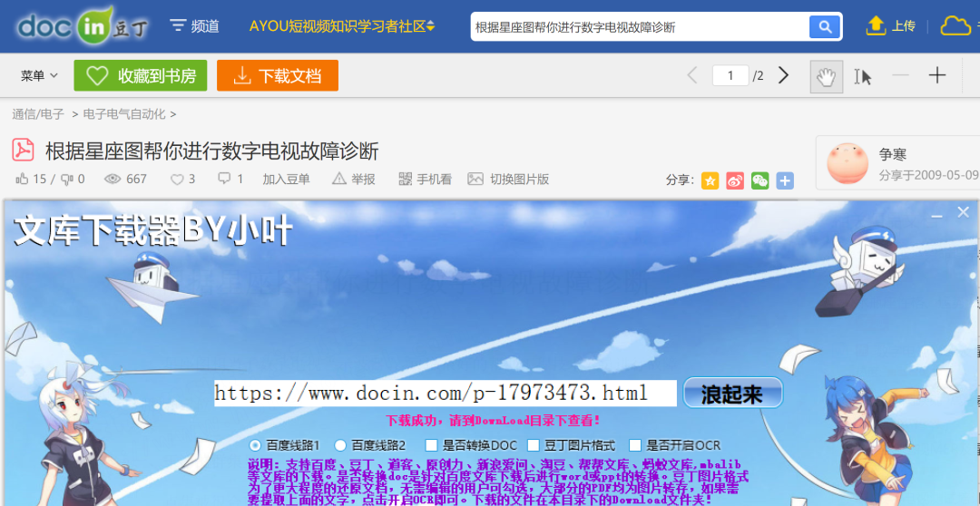Viewport: 980px width, 506px height.
Task: Open 争寒 user profile name
Action: pyautogui.click(x=893, y=154)
